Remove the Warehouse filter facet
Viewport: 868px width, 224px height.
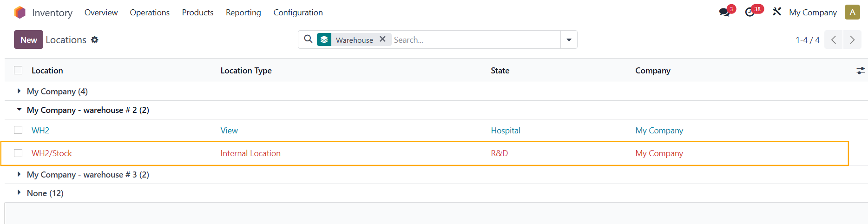(382, 40)
